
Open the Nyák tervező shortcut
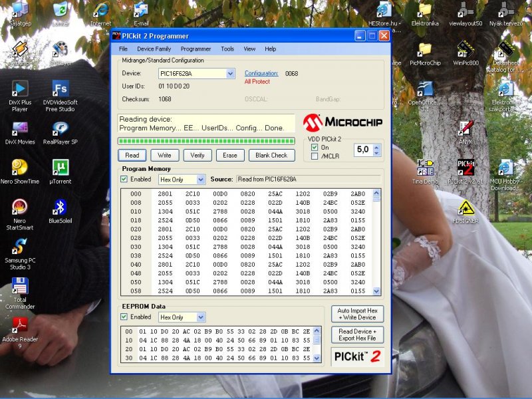[x=506, y=13]
